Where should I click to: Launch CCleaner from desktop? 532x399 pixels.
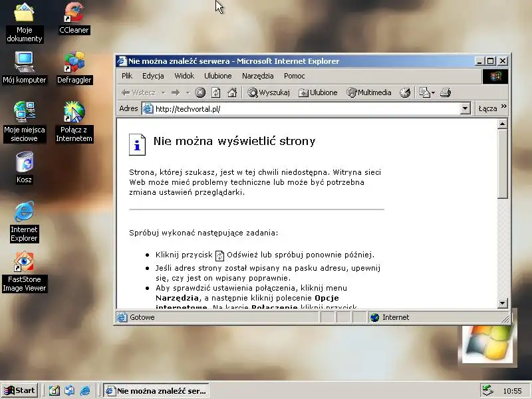click(x=74, y=18)
